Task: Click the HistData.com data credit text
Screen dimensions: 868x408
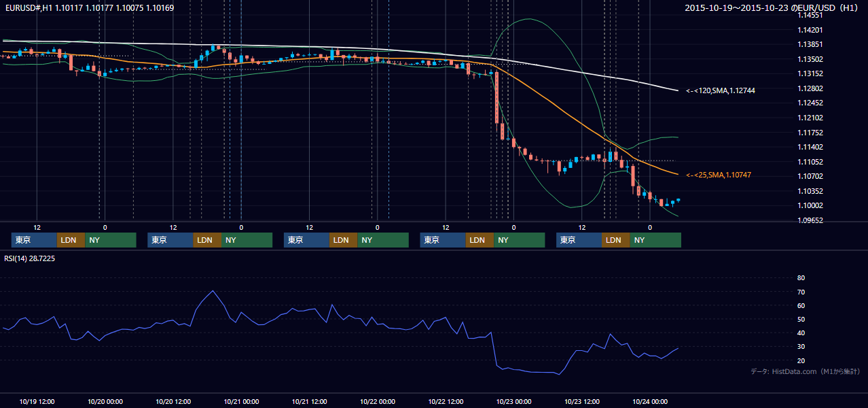Action: (x=806, y=371)
